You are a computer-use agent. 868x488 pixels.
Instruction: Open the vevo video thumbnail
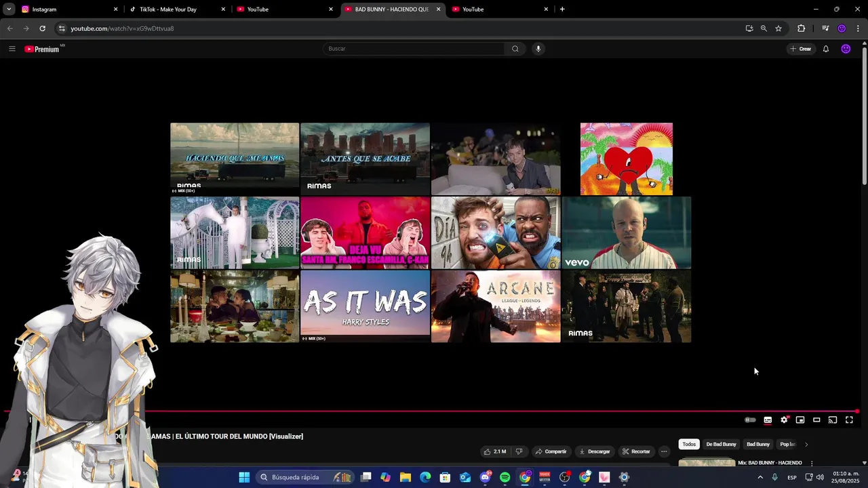(x=627, y=232)
